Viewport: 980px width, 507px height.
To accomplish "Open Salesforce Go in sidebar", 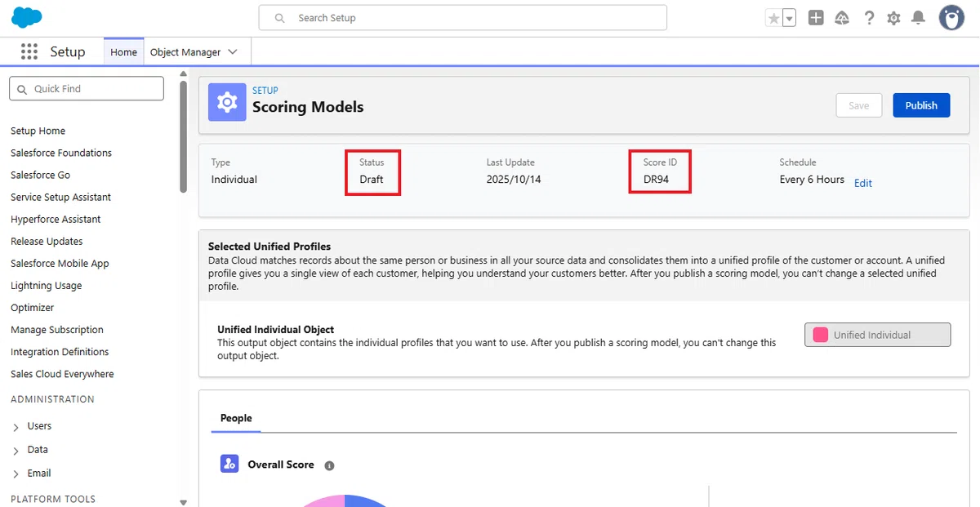I will 40,175.
